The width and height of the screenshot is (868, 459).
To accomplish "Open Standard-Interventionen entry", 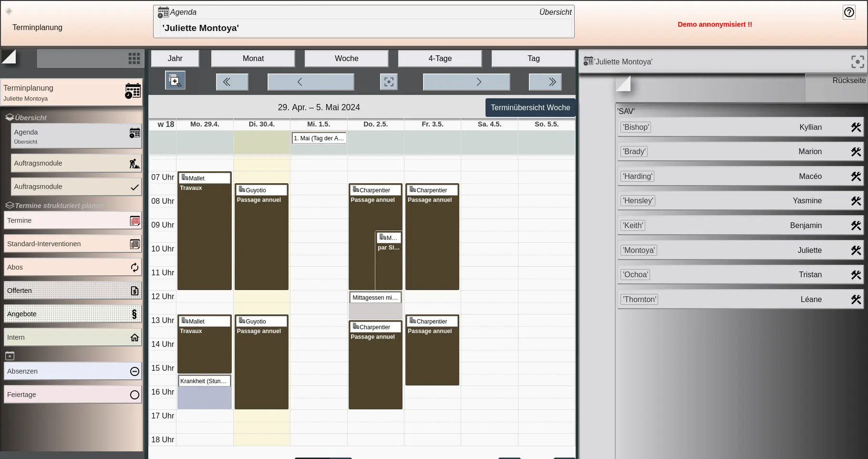I will [73, 244].
